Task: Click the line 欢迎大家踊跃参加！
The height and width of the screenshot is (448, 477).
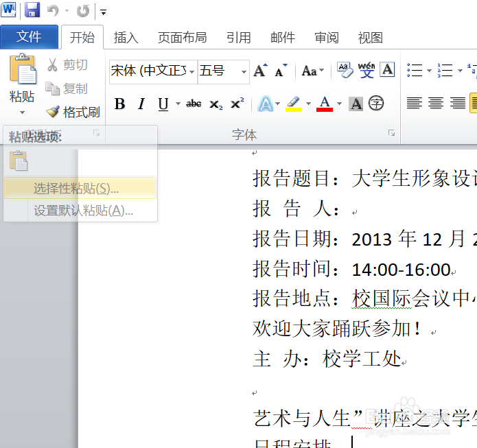Action: pyautogui.click(x=337, y=329)
